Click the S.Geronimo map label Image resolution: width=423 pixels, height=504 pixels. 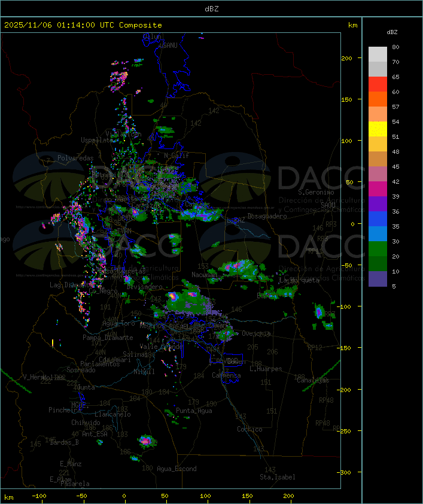click(x=316, y=192)
